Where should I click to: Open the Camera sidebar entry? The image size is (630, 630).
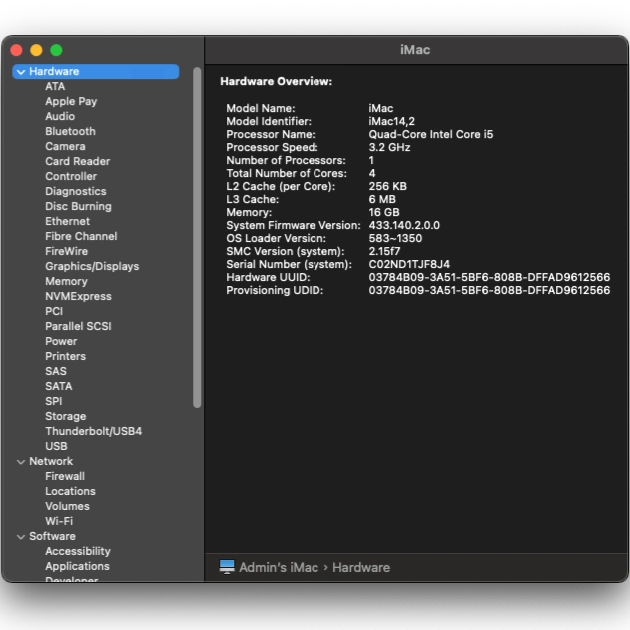tap(65, 146)
